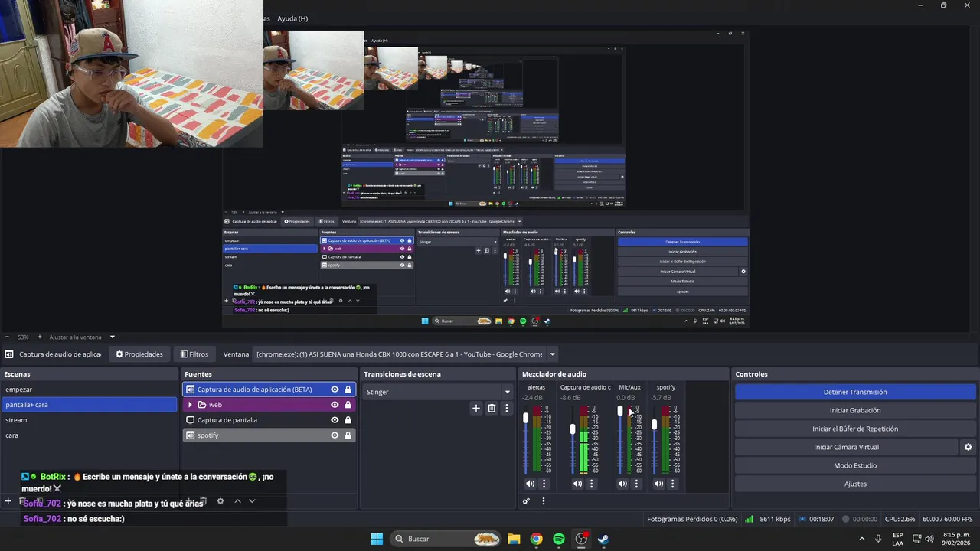Adjust the spotify volume fader
Image resolution: width=980 pixels, height=551 pixels.
pyautogui.click(x=654, y=424)
